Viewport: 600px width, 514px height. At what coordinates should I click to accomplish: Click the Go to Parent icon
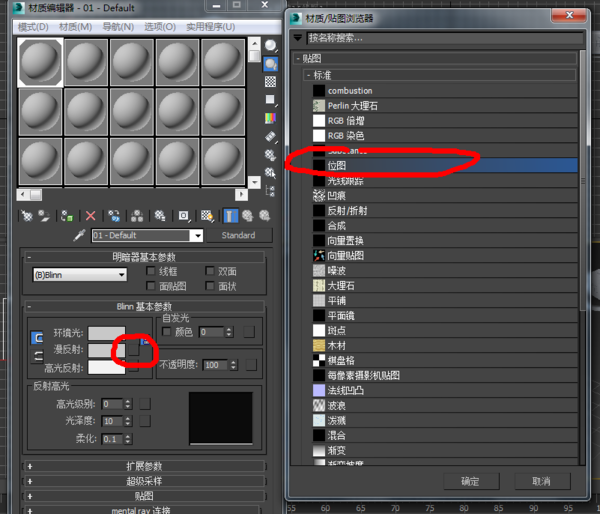pyautogui.click(x=248, y=216)
